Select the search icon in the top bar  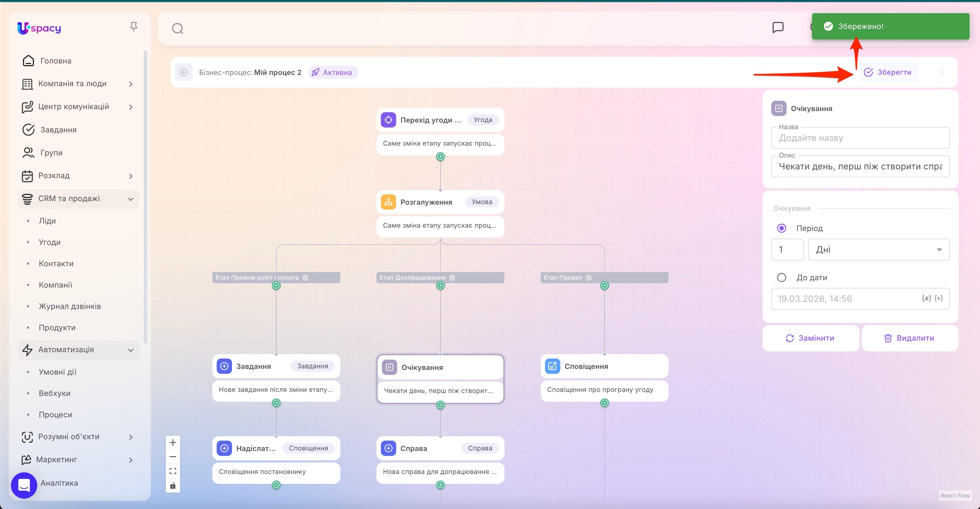point(177,28)
